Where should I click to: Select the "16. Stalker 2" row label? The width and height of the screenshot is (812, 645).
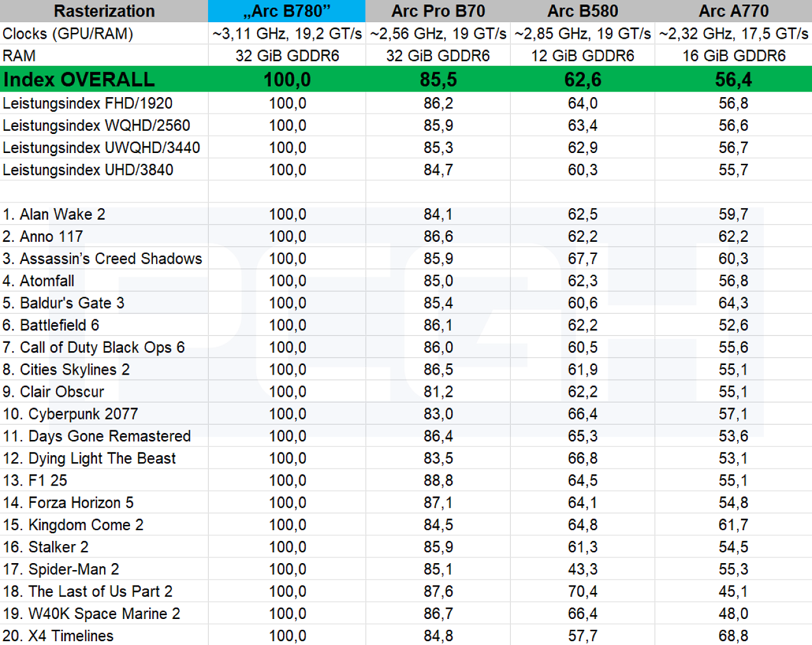click(46, 547)
